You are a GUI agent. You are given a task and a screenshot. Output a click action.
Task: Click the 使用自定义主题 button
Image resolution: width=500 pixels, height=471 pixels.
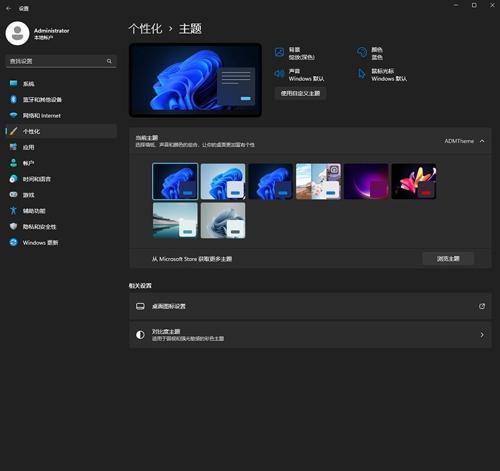300,93
